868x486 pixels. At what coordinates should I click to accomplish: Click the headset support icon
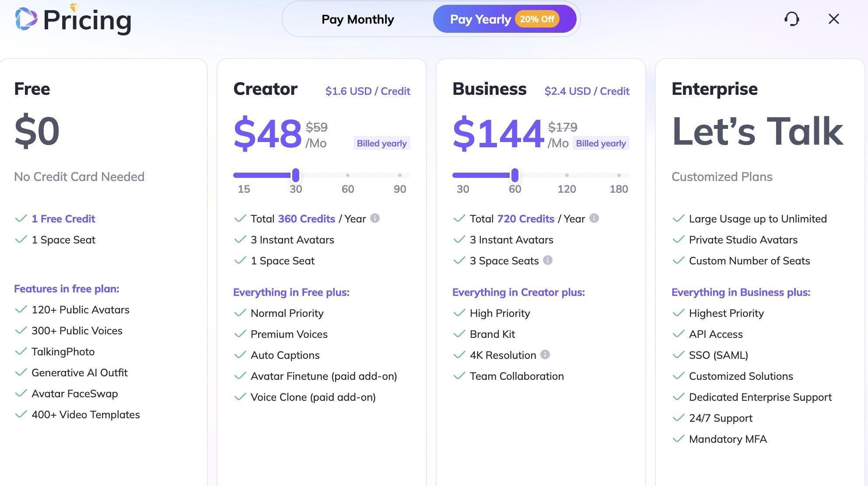pos(791,19)
